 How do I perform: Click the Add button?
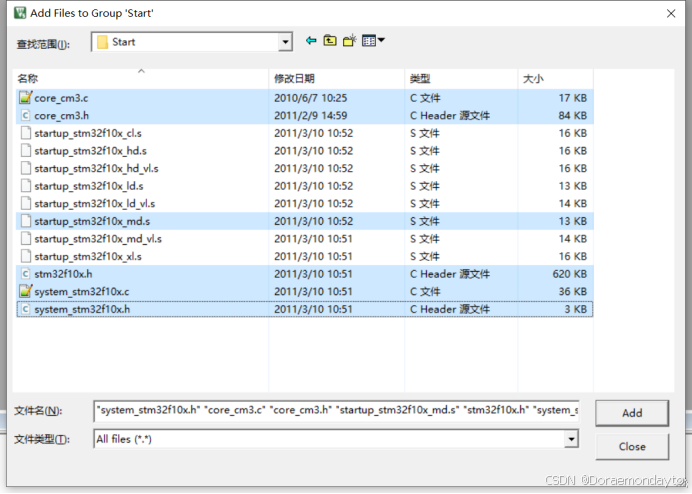coord(632,413)
